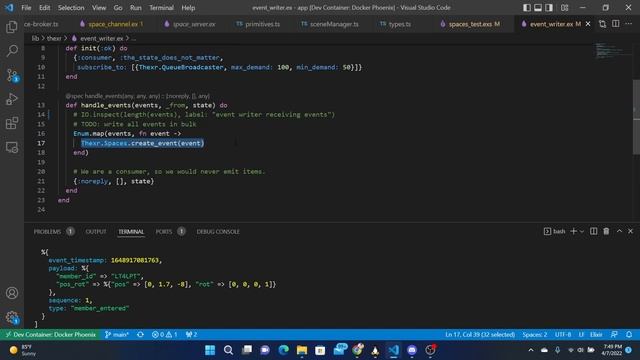The height and width of the screenshot is (360, 640).
Task: Open feedback icon in status bar
Action: click(614, 335)
